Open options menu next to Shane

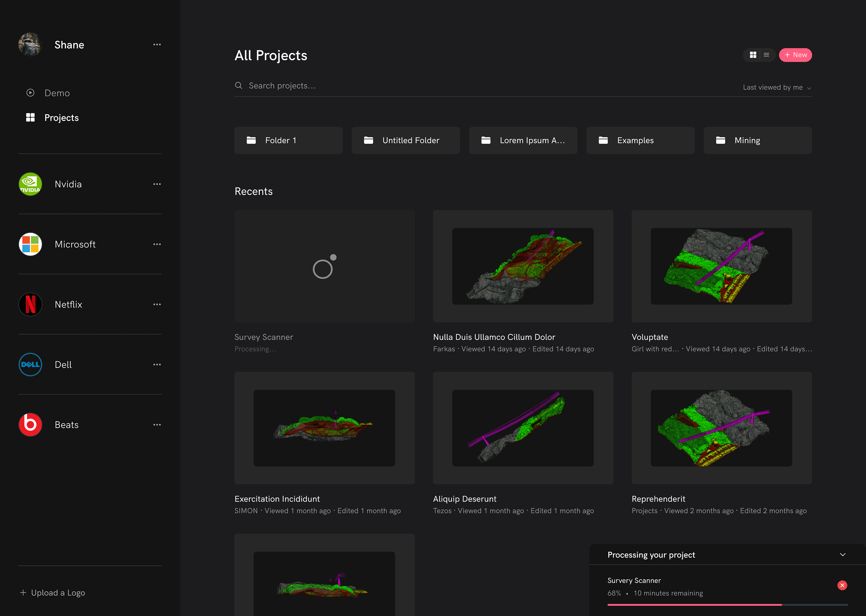pos(157,44)
